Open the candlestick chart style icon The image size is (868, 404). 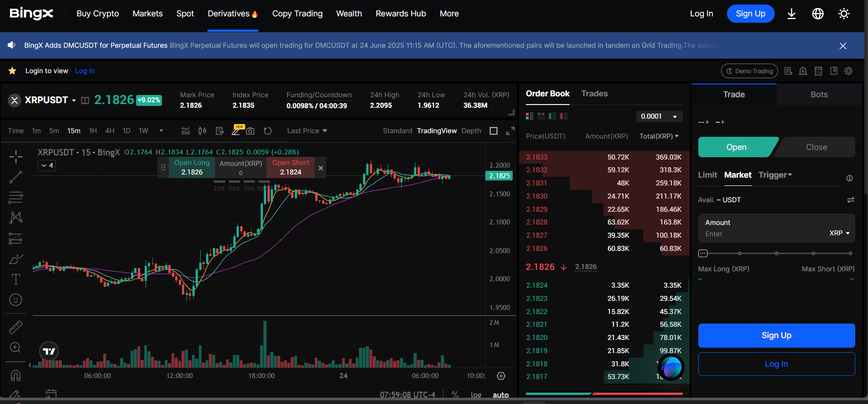(202, 131)
